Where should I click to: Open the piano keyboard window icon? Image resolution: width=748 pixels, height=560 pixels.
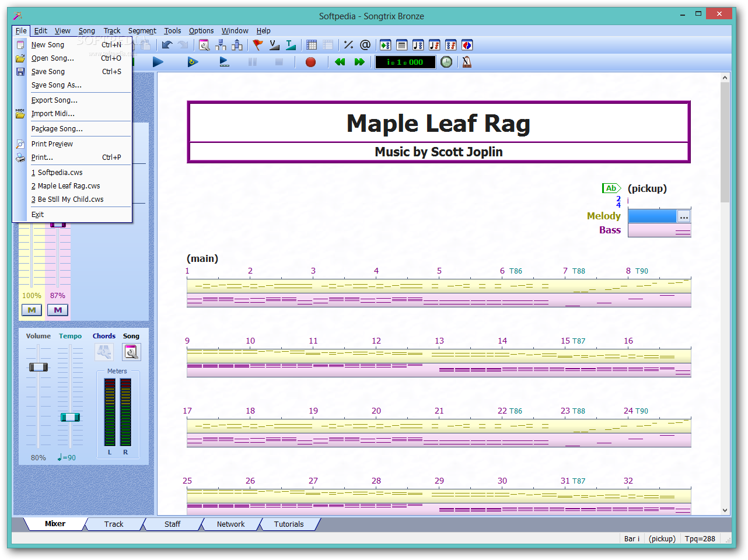point(402,45)
